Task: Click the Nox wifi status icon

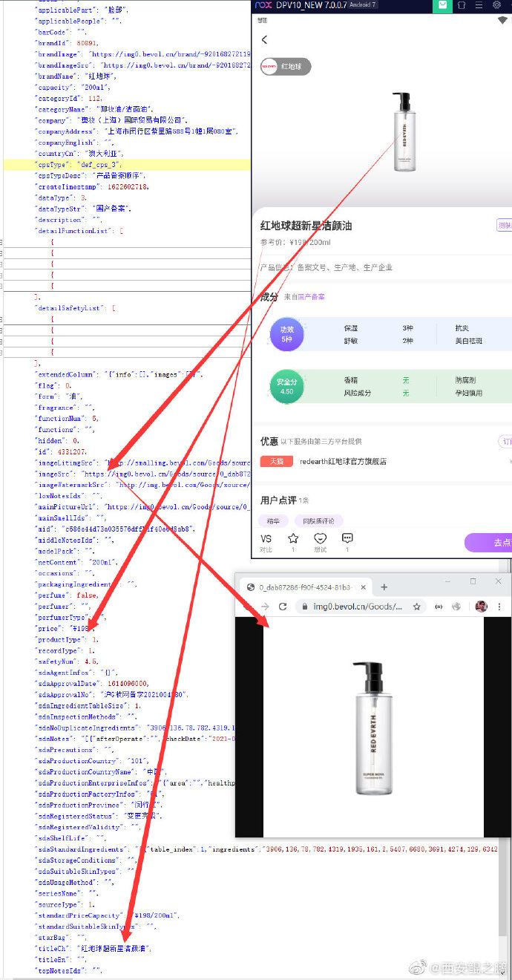Action: [x=502, y=20]
